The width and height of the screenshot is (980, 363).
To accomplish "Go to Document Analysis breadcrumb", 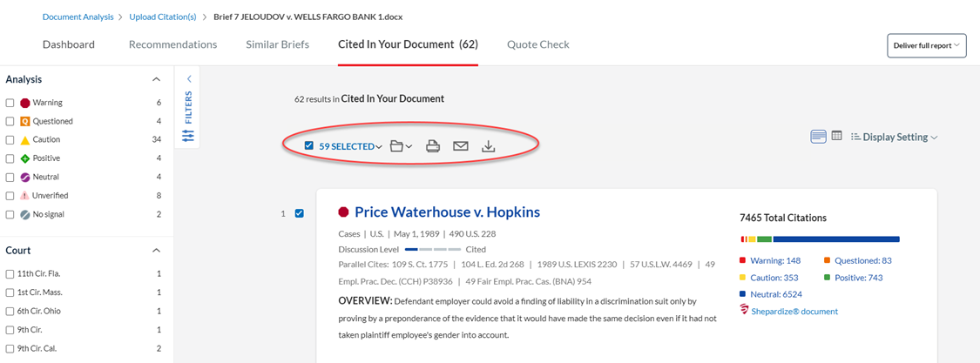I will click(78, 17).
